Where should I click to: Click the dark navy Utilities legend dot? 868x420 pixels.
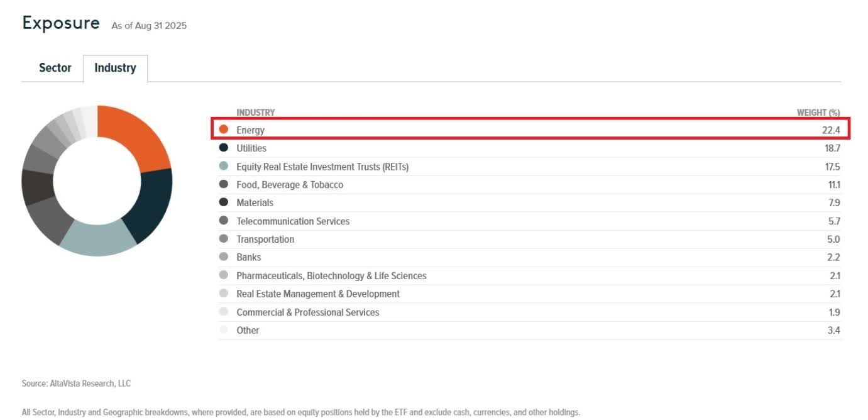[x=223, y=148]
